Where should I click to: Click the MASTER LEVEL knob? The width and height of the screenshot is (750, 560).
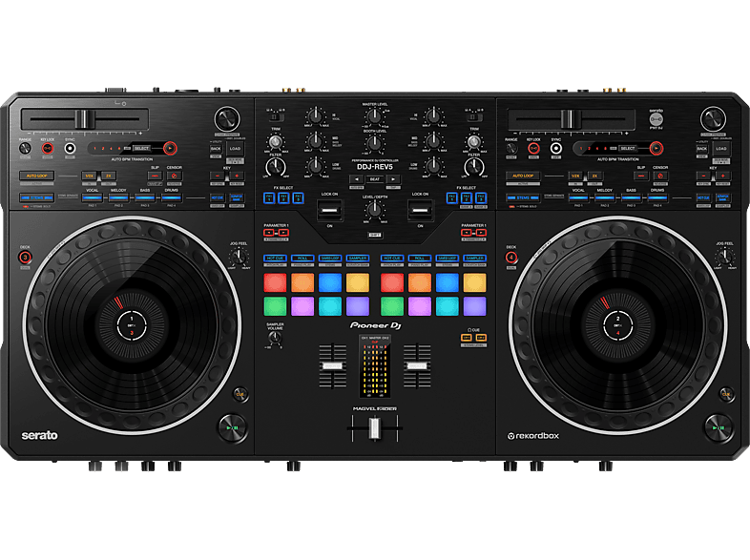(x=374, y=116)
